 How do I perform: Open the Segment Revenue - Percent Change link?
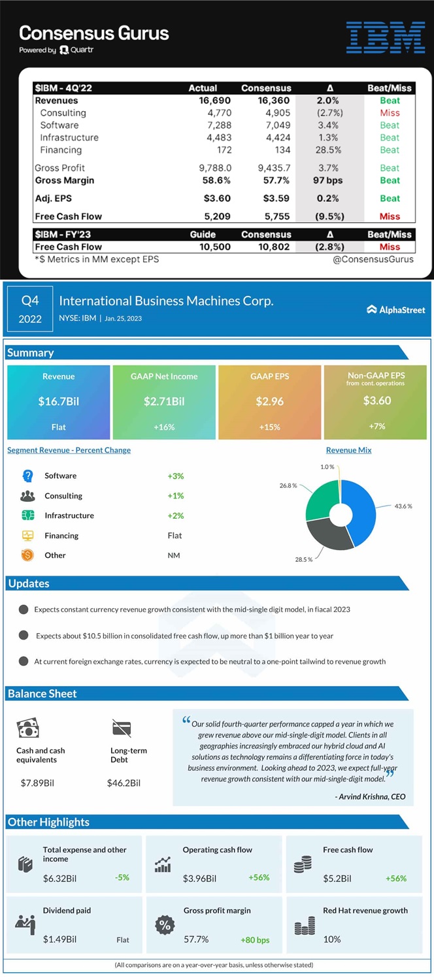(x=69, y=450)
